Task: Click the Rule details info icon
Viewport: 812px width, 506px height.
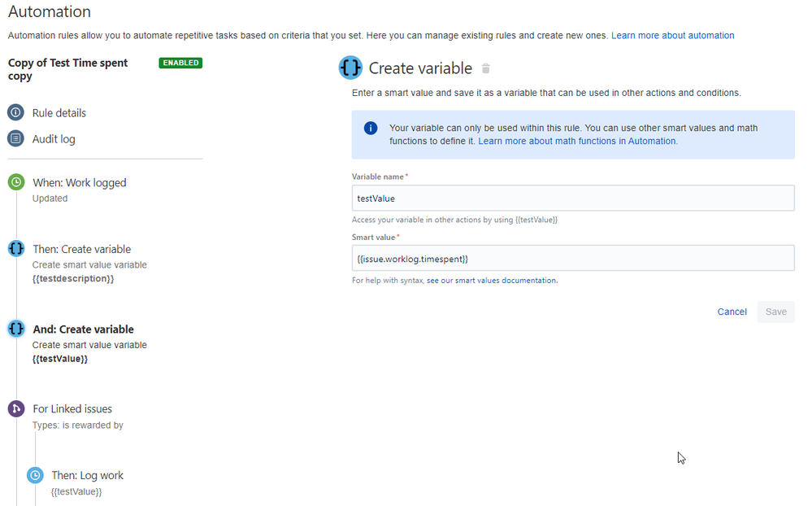Action: [x=16, y=112]
